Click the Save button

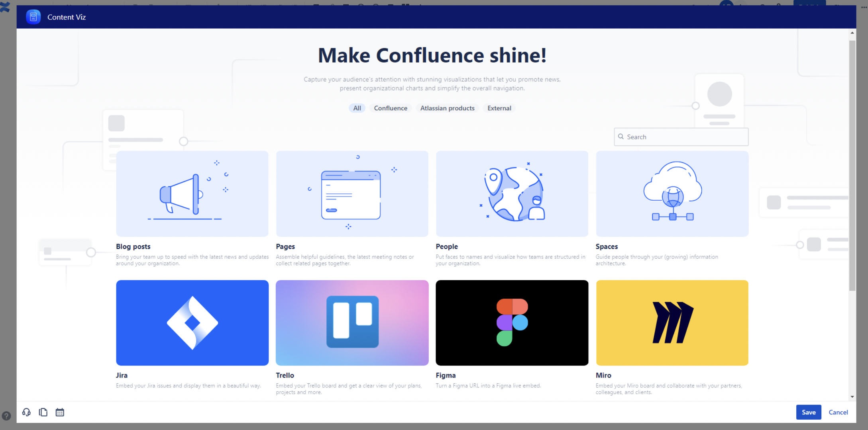(x=809, y=412)
